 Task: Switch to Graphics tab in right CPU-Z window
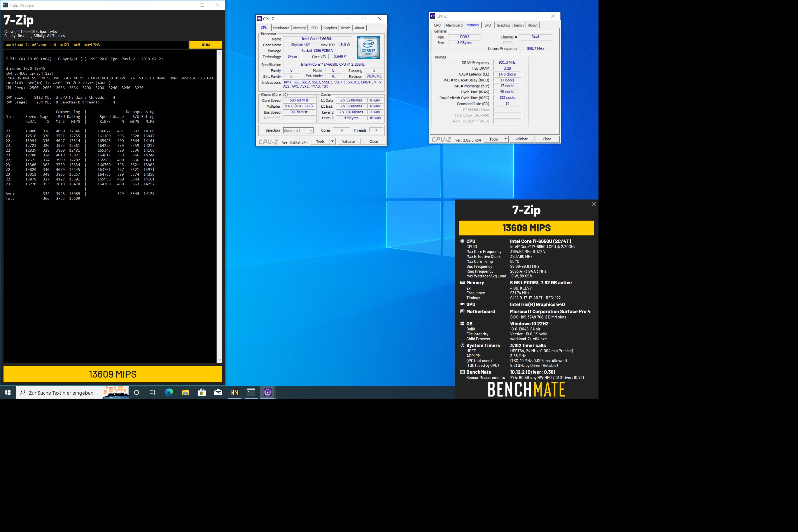click(503, 25)
